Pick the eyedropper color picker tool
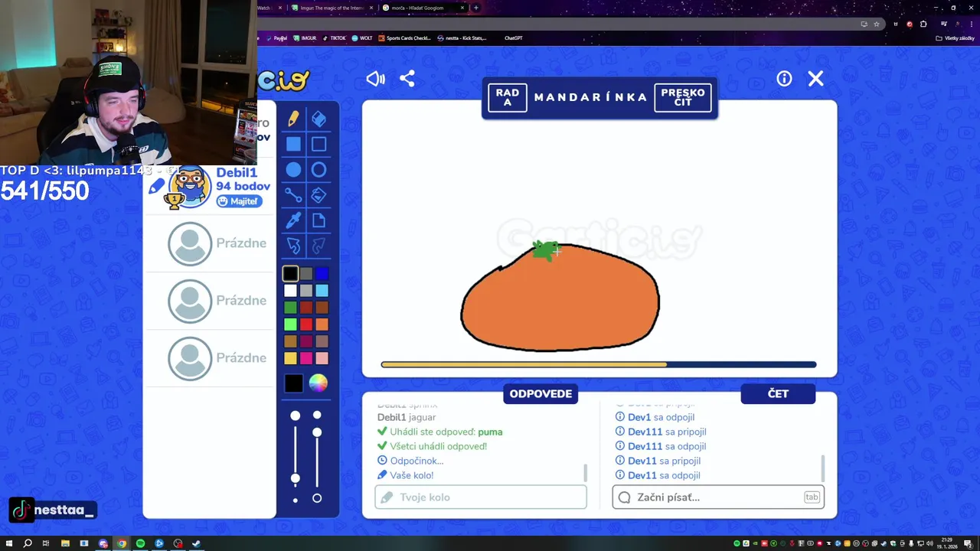Screen dimensions: 980x551 pos(294,220)
